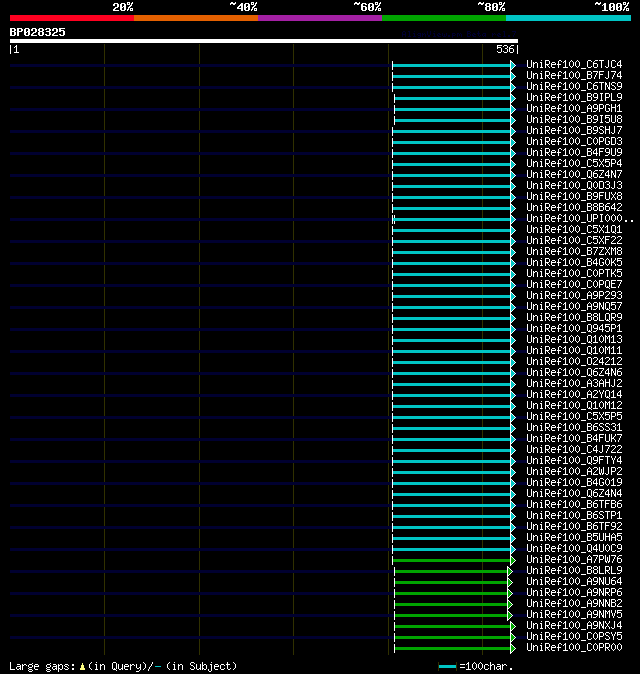Select the purple ~60% identity legend bar

320,18
